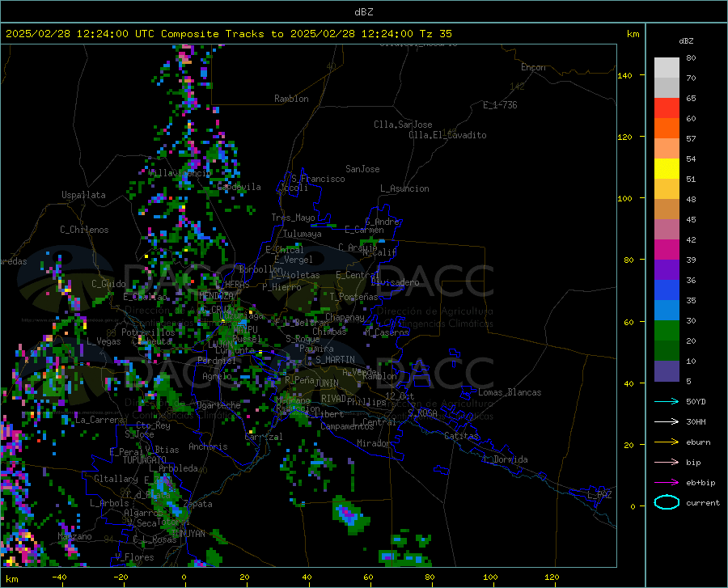Click the magenta eb+bip arrow legend icon
Screen dimensions: 728x588
[x=667, y=483]
